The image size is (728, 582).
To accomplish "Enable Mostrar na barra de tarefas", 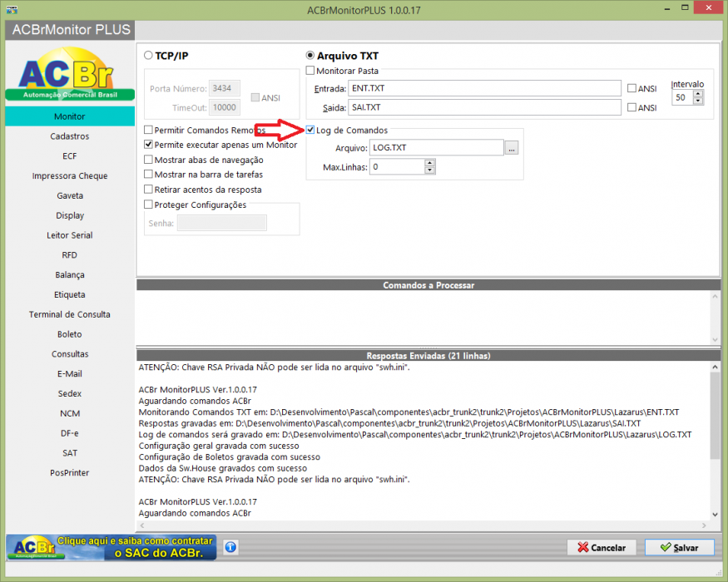I will 148,174.
